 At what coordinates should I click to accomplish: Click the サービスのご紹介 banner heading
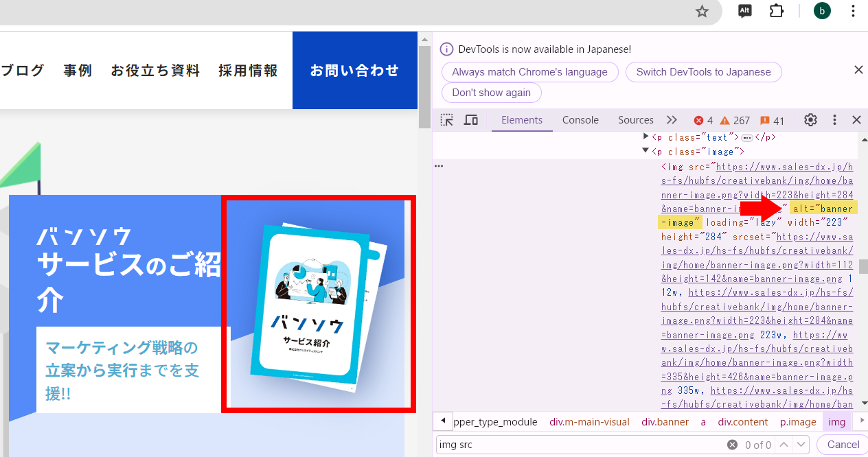click(x=129, y=282)
